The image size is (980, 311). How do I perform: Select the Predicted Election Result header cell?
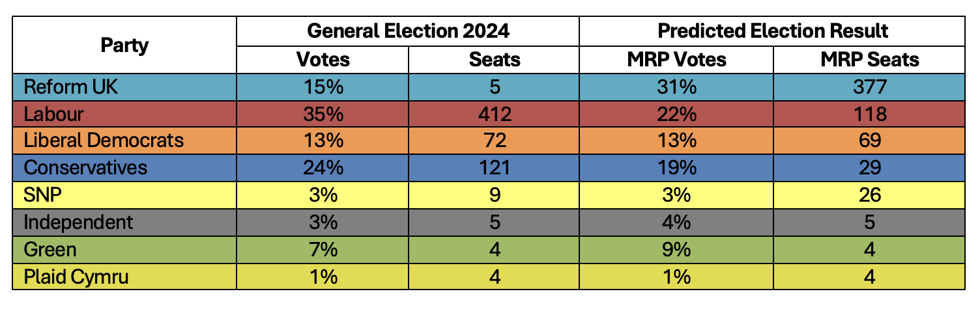pos(772,31)
